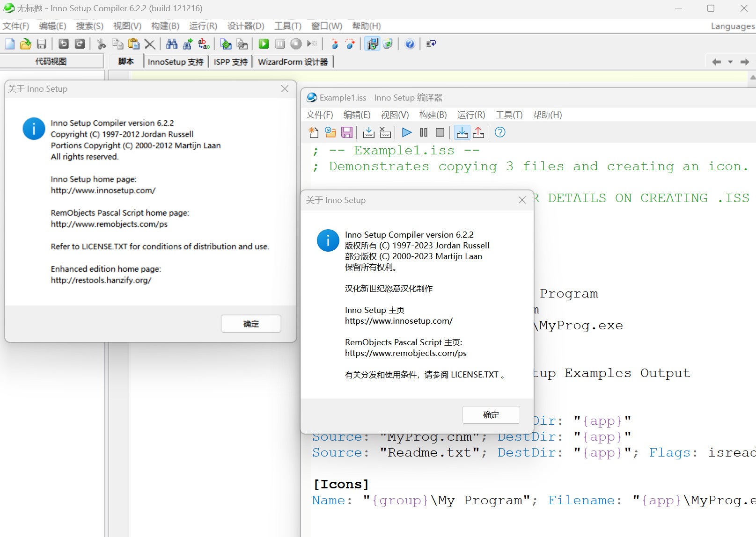Click Help circle icon in Example1.iss toolbar
756x537 pixels.
[500, 133]
